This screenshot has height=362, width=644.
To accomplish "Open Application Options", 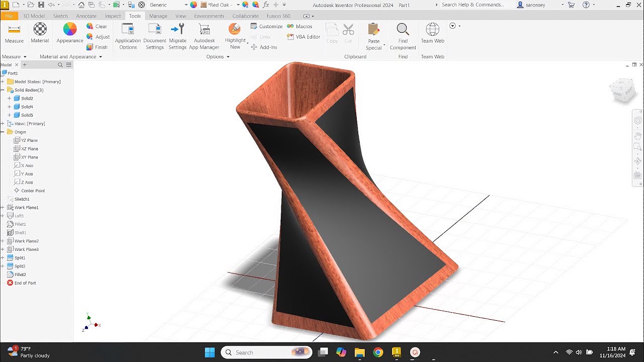I will pyautogui.click(x=128, y=37).
